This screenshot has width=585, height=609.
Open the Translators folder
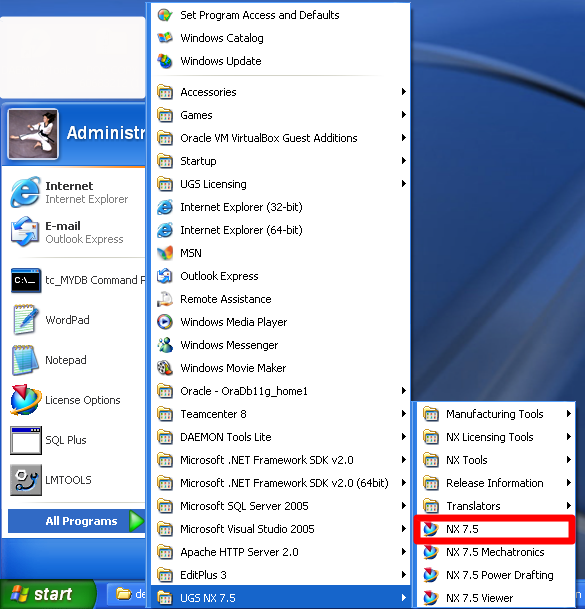click(x=496, y=506)
